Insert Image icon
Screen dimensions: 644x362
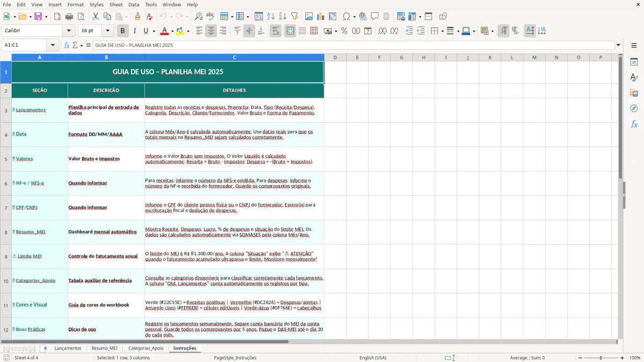[x=309, y=17]
